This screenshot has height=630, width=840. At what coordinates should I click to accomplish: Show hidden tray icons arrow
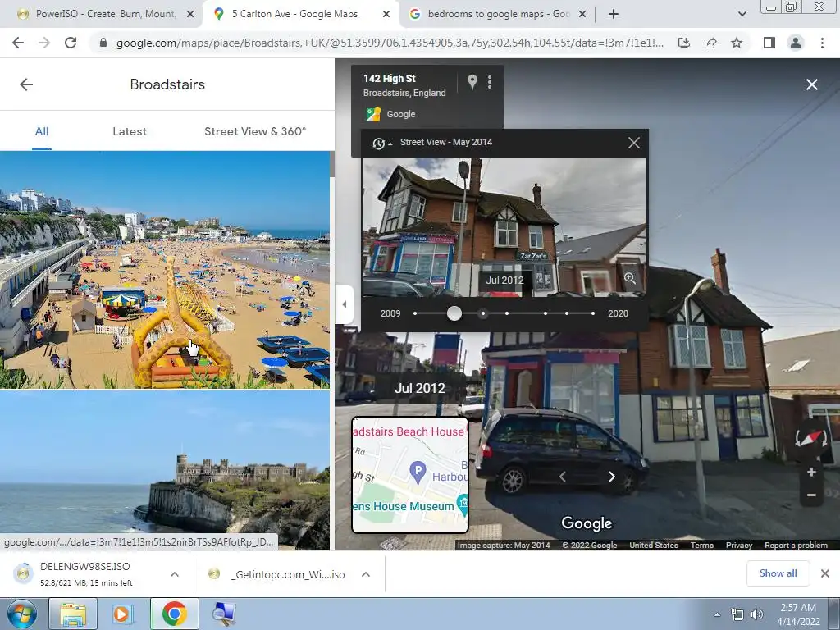point(717,614)
